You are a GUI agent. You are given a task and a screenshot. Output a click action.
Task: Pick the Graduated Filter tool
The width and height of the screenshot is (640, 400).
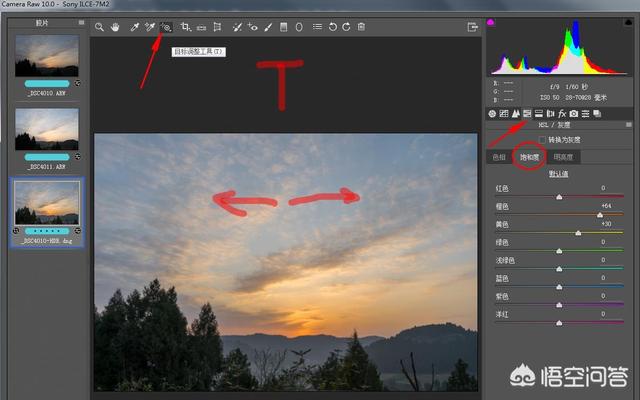coord(283,27)
